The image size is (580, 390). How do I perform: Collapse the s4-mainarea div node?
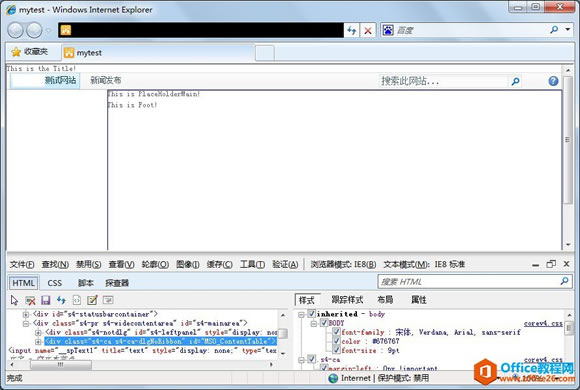pos(26,323)
